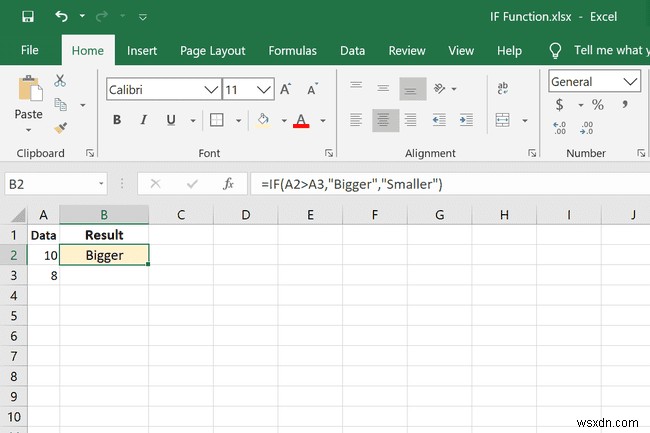Open the Data ribbon tab
Screen dimensions: 650x433
(x=352, y=51)
